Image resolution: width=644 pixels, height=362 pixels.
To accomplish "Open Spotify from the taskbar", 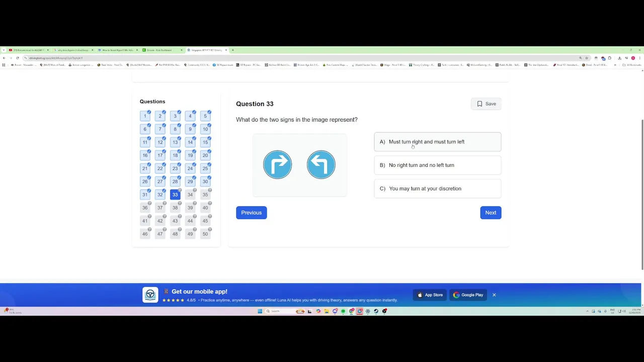I will (x=343, y=311).
